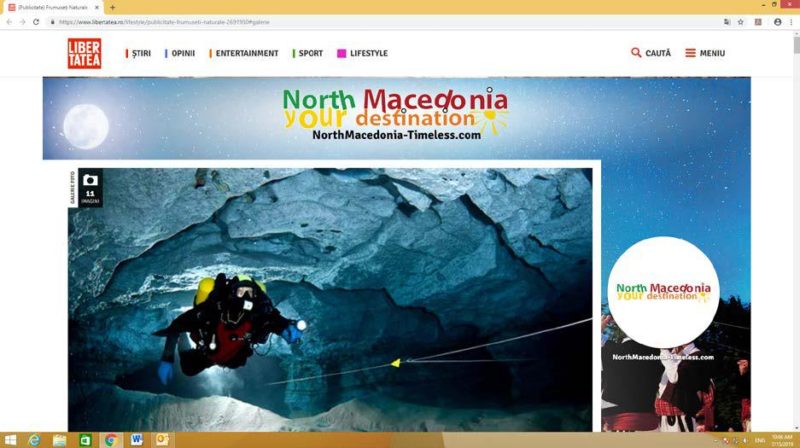Open the Chrome profile avatar icon

point(777,22)
